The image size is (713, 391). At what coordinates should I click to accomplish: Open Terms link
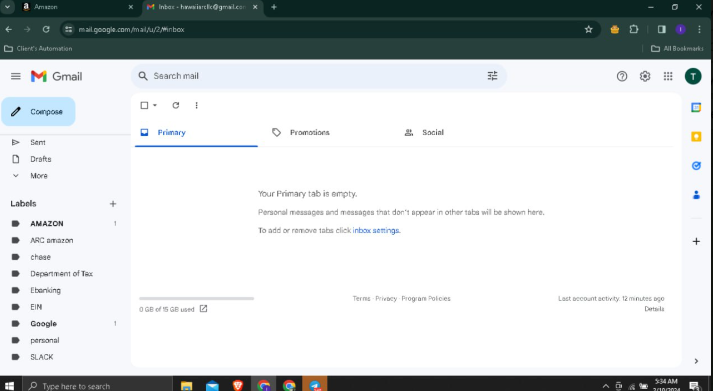click(x=362, y=299)
